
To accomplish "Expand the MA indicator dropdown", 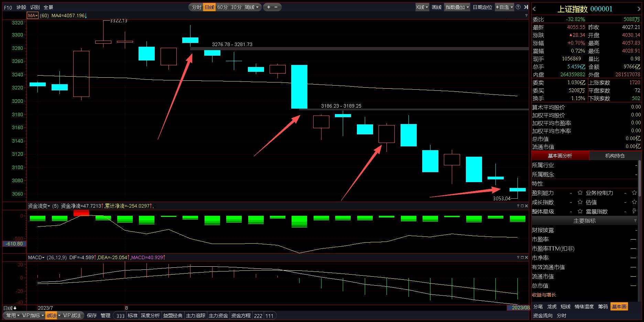I will coord(33,15).
